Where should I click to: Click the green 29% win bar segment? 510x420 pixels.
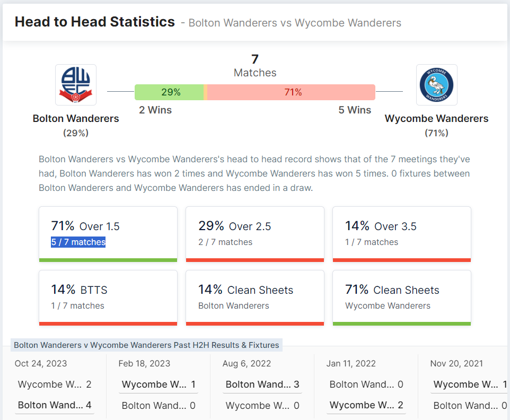[x=169, y=92]
